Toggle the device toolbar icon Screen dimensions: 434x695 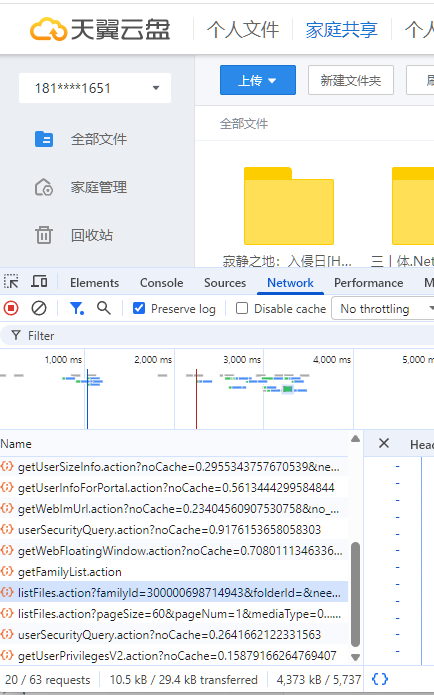click(39, 282)
